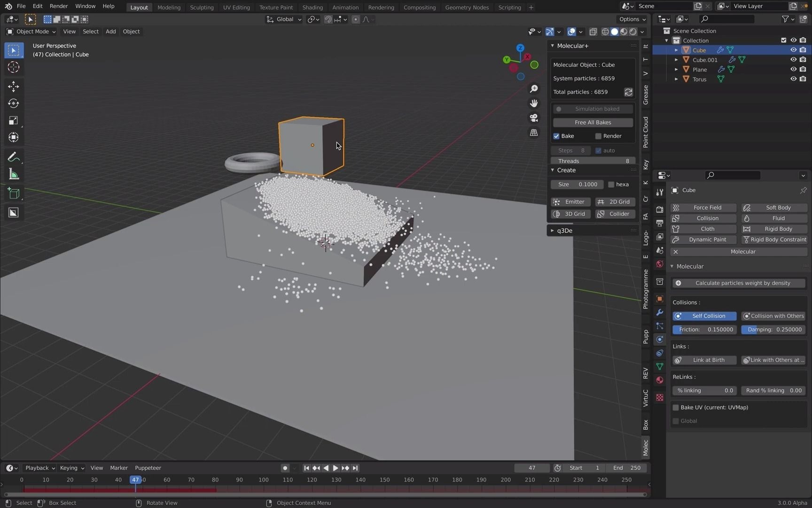Image resolution: width=812 pixels, height=508 pixels.
Task: Select the Rotate tool
Action: click(13, 103)
